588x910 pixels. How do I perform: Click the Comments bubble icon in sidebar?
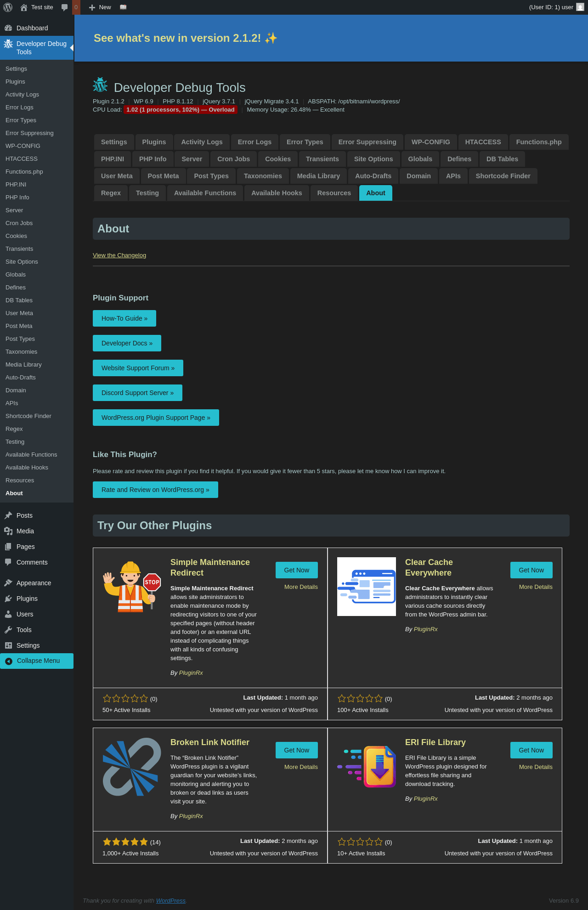point(8,562)
